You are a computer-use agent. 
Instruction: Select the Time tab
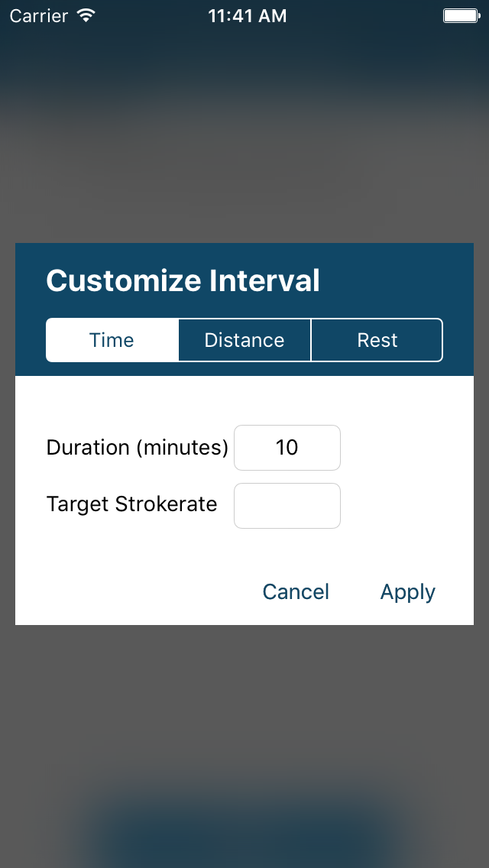point(112,340)
